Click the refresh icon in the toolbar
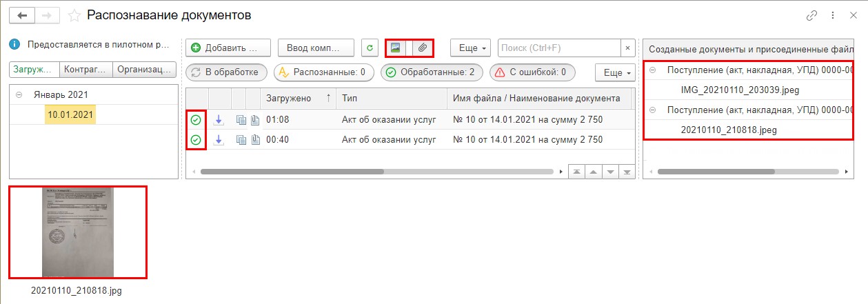868x304 pixels. click(370, 48)
